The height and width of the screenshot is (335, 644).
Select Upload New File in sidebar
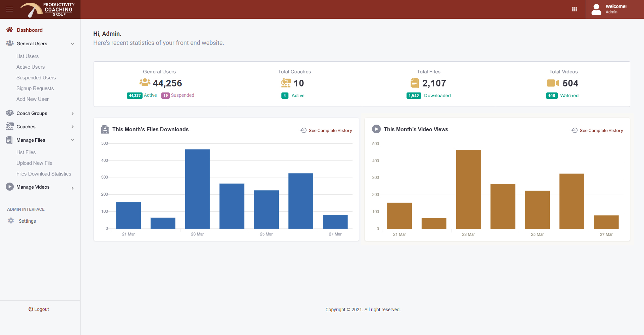click(35, 163)
